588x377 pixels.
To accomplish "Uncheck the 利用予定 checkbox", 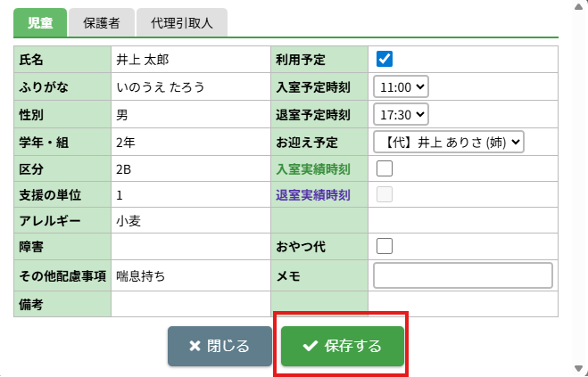I will coord(385,60).
